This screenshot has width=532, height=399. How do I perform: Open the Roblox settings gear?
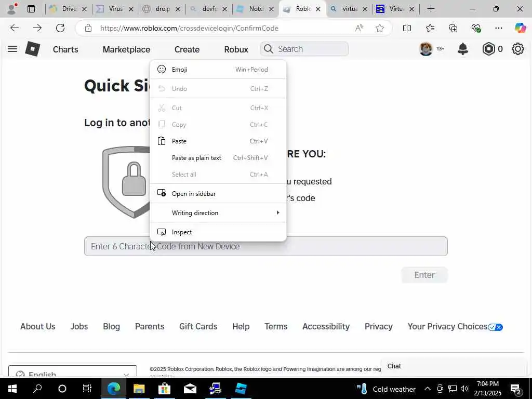coord(518,49)
